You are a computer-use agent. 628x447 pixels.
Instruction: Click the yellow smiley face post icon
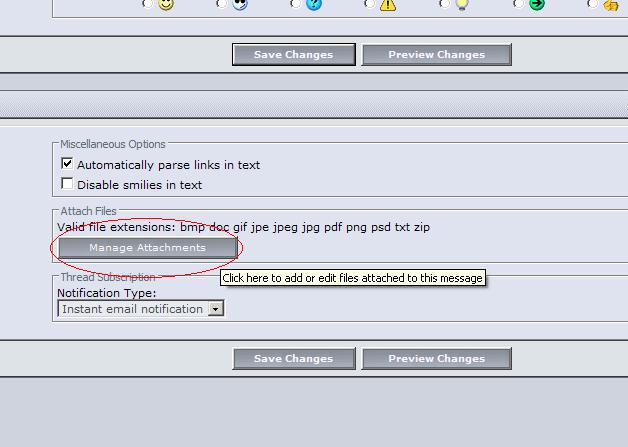point(166,4)
